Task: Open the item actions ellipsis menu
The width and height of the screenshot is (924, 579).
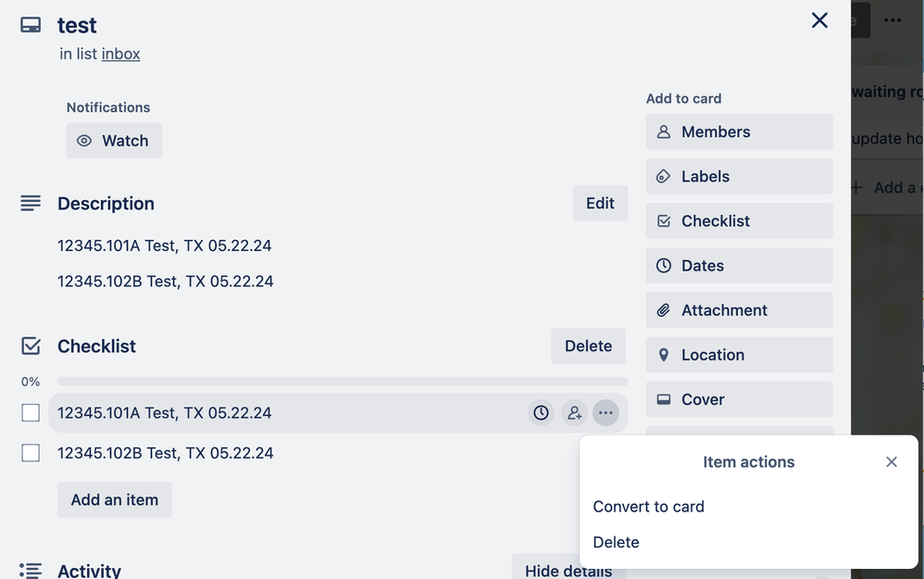Action: (606, 412)
